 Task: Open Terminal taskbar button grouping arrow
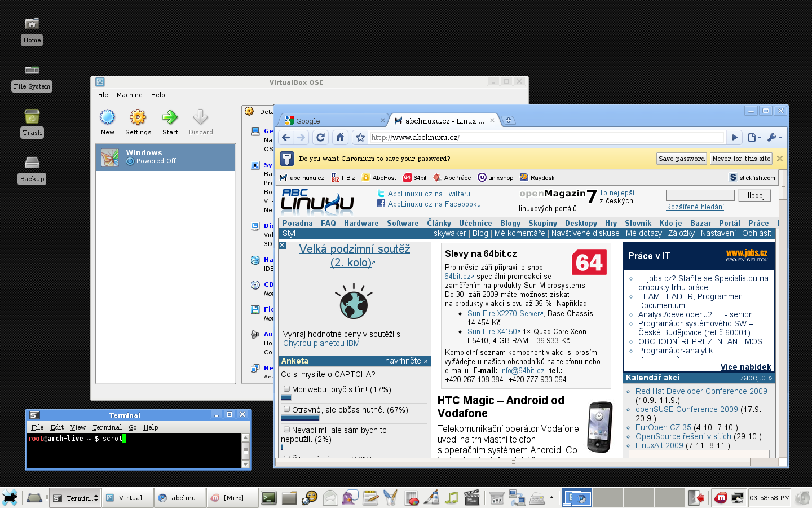[96, 498]
